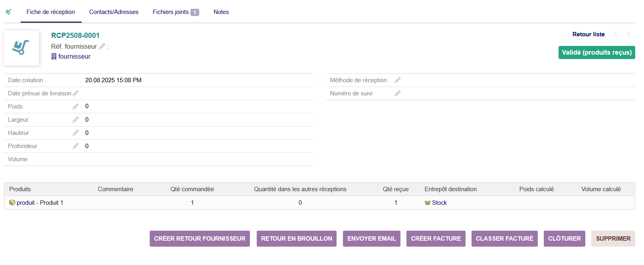This screenshot has height=265, width=644.
Task: Open the Fiche de réception tab
Action: pyautogui.click(x=51, y=12)
